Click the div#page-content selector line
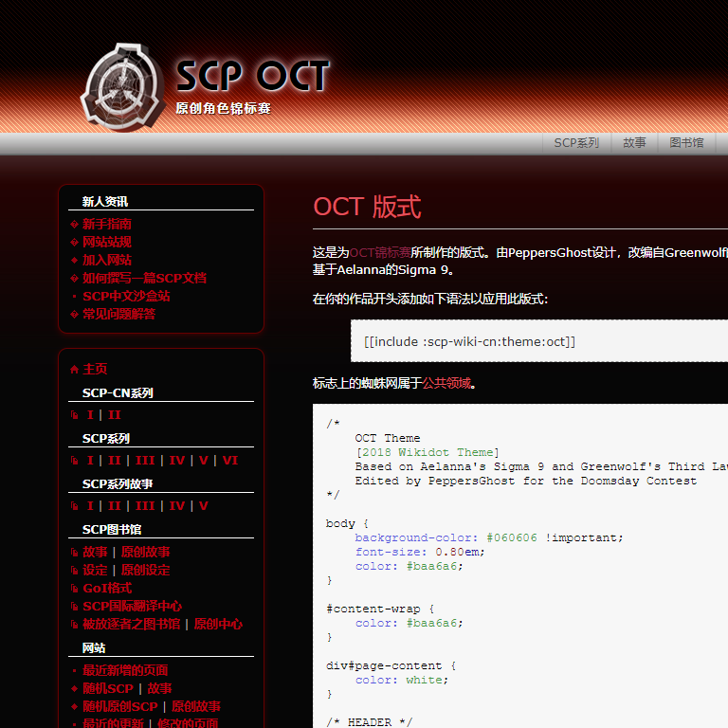 click(391, 665)
